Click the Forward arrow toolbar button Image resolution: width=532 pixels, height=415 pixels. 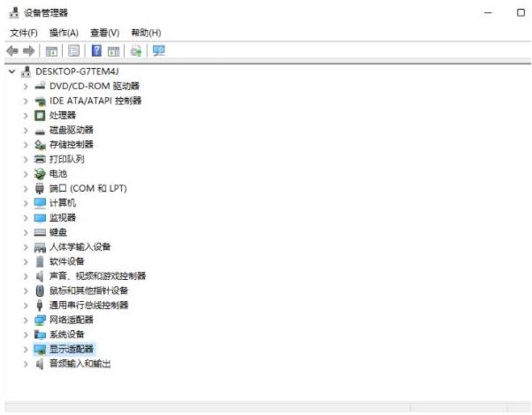point(29,51)
